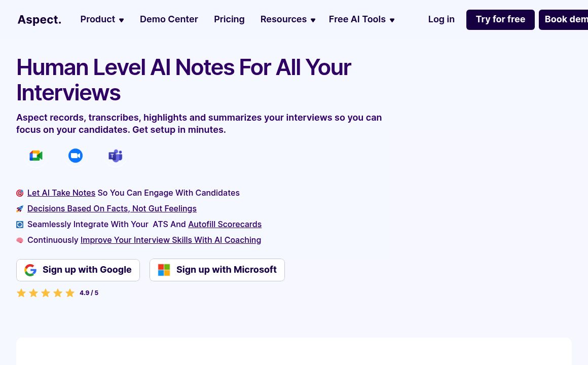Click the target emoji bullet icon

tap(20, 193)
